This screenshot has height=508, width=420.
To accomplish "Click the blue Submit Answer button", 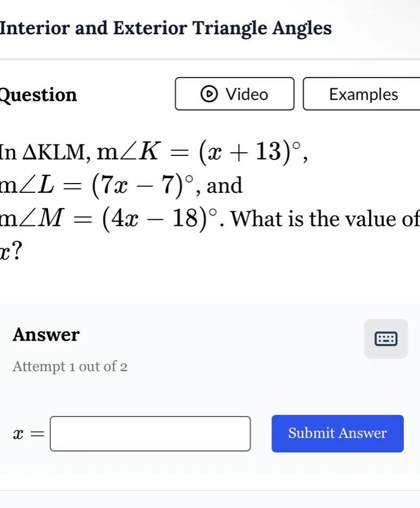I will pyautogui.click(x=337, y=433).
